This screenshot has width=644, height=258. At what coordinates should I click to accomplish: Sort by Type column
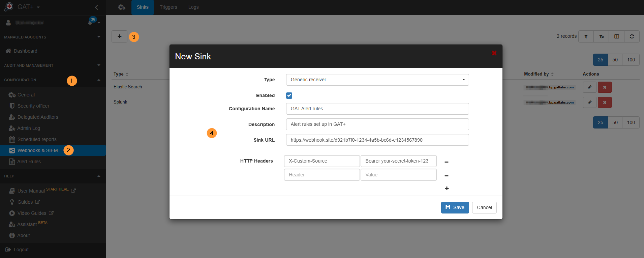point(121,74)
